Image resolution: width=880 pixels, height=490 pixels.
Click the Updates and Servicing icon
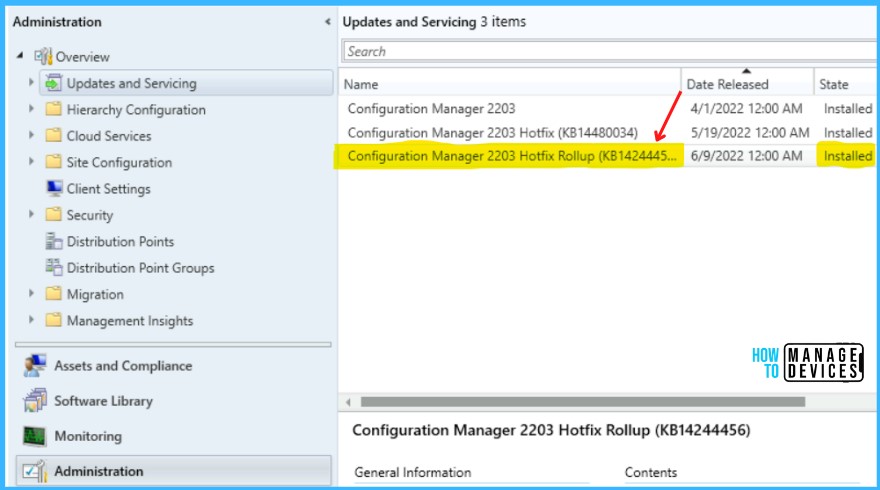tap(53, 83)
